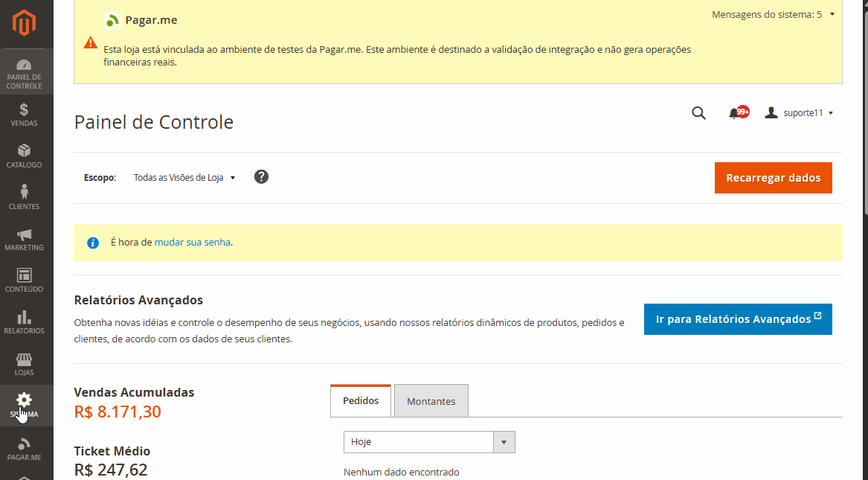Viewport: 868px width, 480px height.
Task: Open the Catálogo sidebar menu
Action: click(x=25, y=156)
